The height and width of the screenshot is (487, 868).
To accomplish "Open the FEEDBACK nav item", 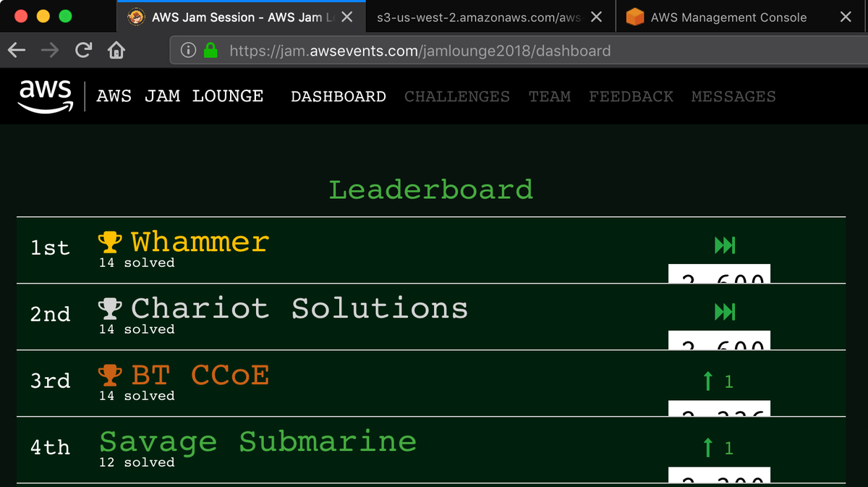I will [631, 96].
